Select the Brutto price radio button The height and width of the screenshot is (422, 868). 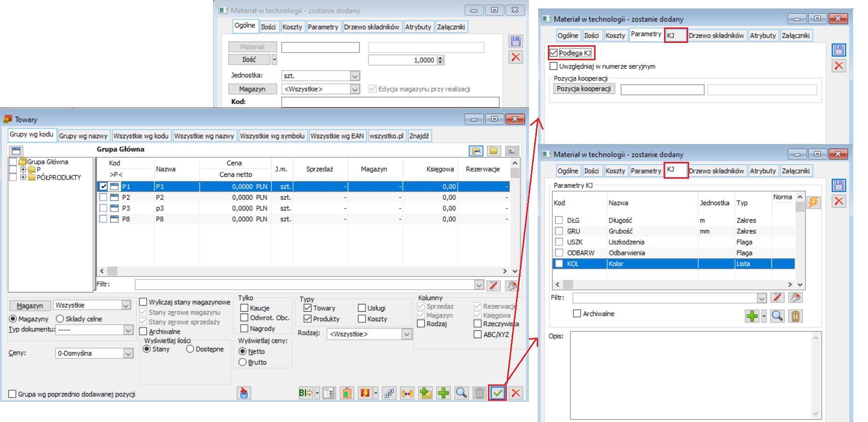click(x=243, y=362)
